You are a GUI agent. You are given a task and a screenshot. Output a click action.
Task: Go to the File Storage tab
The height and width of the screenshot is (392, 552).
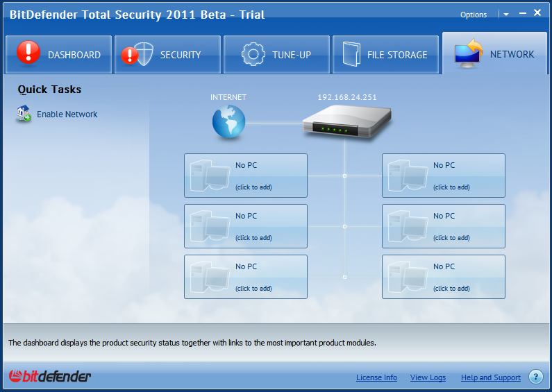pos(386,55)
